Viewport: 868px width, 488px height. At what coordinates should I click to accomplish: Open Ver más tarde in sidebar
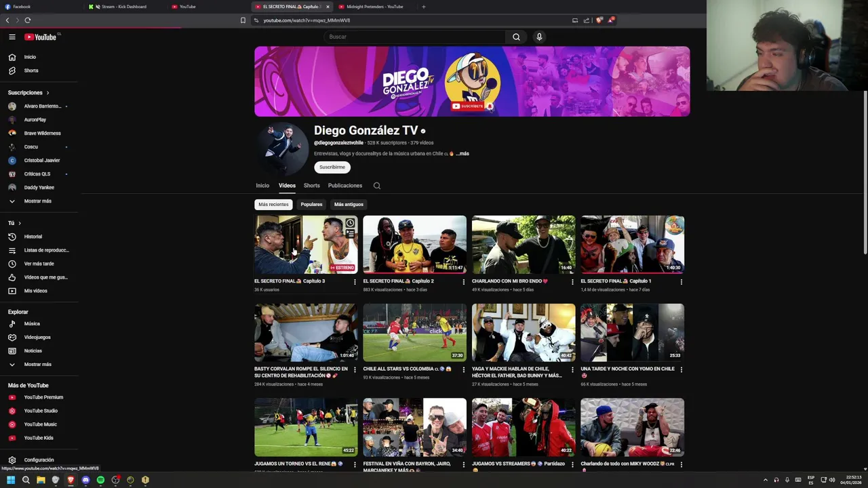(39, 264)
